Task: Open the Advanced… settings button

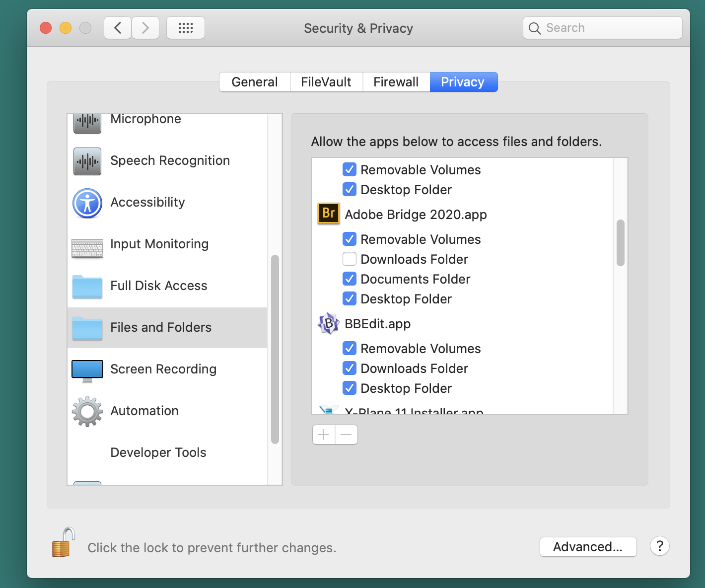Action: point(588,547)
